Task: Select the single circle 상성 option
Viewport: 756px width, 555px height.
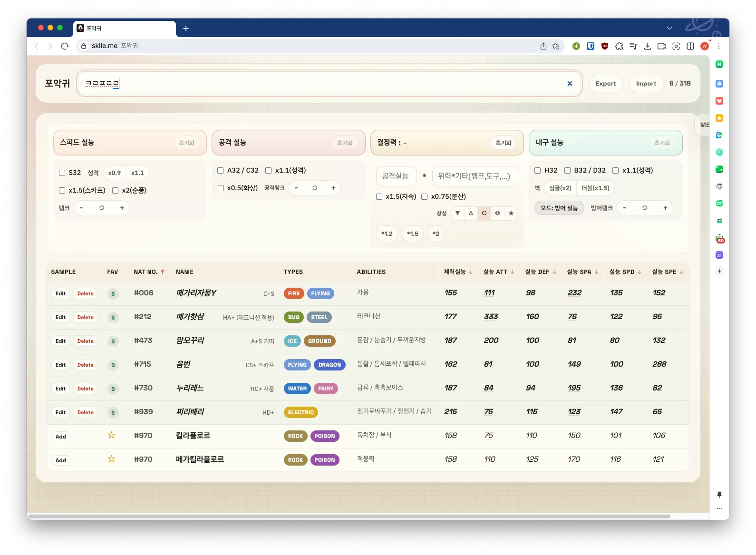Action: pos(484,213)
